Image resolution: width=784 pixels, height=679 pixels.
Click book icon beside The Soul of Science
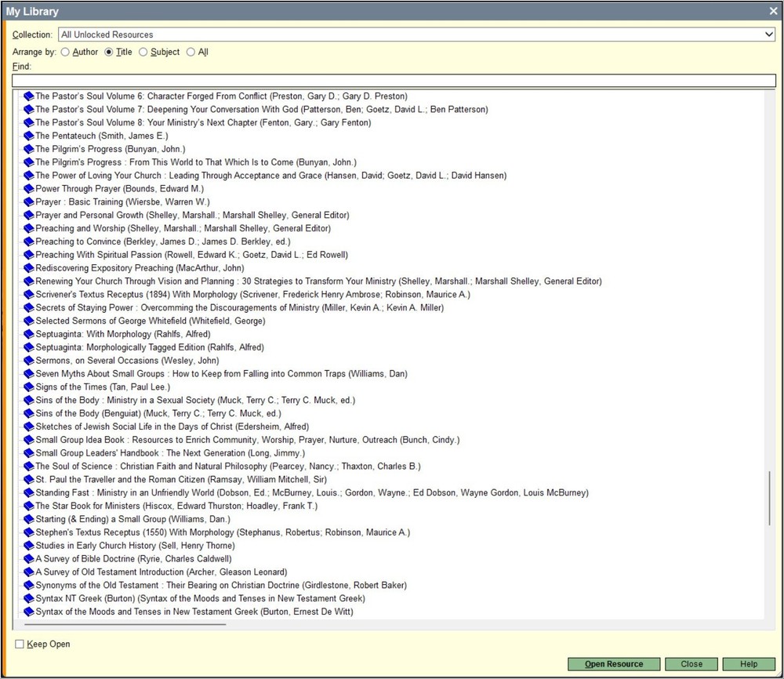point(29,467)
